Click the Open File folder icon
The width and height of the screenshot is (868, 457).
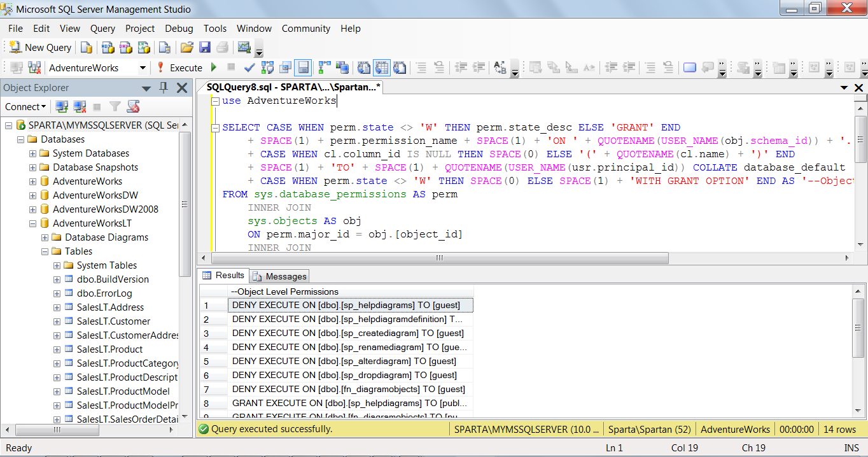pos(186,48)
